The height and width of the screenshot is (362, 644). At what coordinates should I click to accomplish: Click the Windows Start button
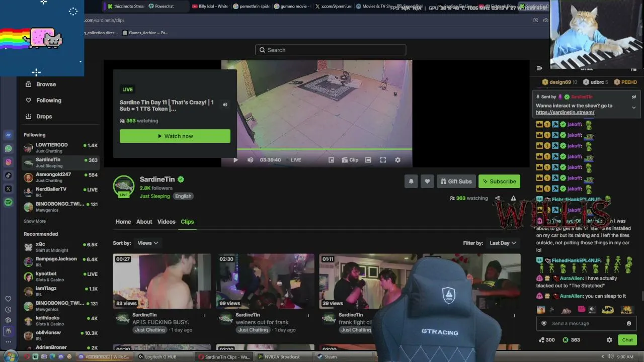[x=10, y=356]
